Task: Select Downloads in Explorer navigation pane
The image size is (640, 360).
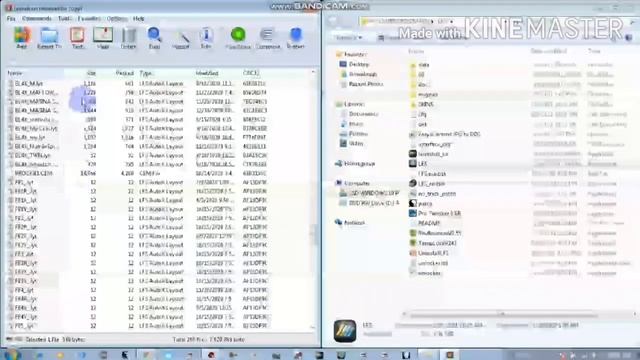Action: pyautogui.click(x=359, y=74)
